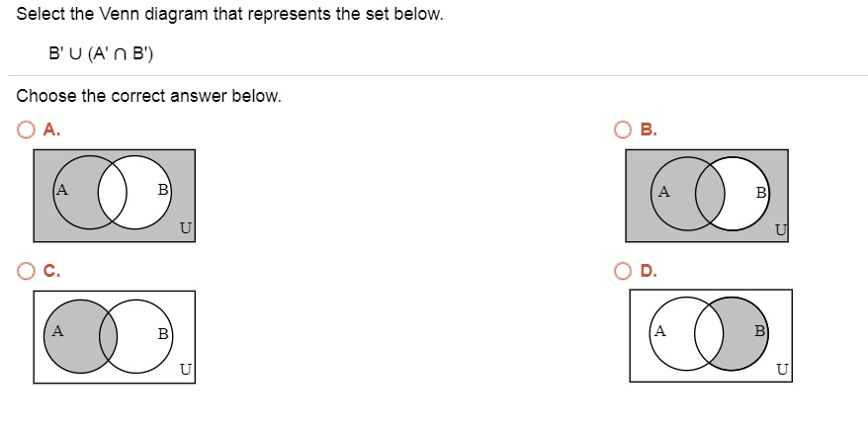Click the "D." answer label

pos(649,270)
